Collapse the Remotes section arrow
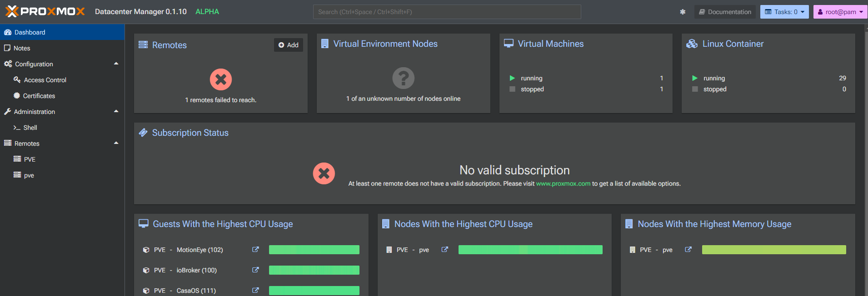This screenshot has height=296, width=868. pyautogui.click(x=116, y=143)
